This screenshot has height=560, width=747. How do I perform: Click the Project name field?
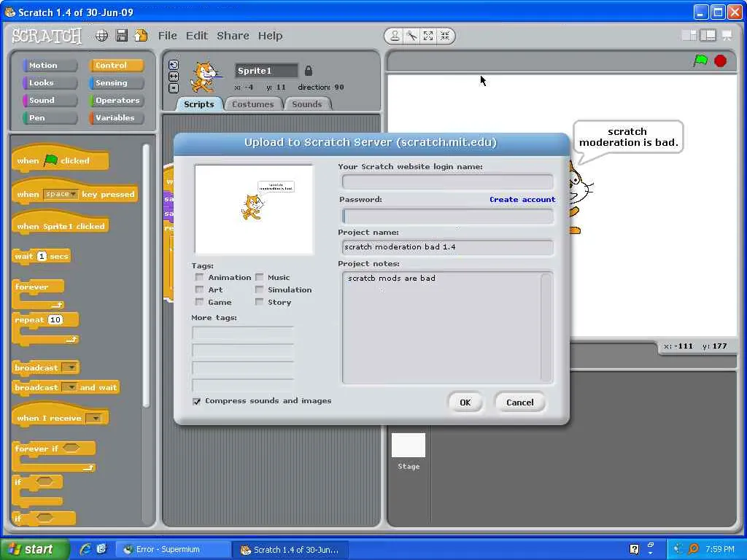447,247
